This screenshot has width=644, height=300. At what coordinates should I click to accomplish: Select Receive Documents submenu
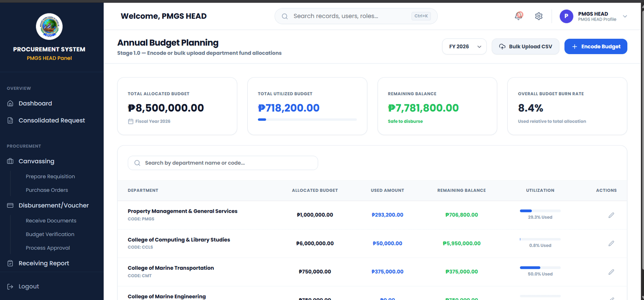point(51,221)
